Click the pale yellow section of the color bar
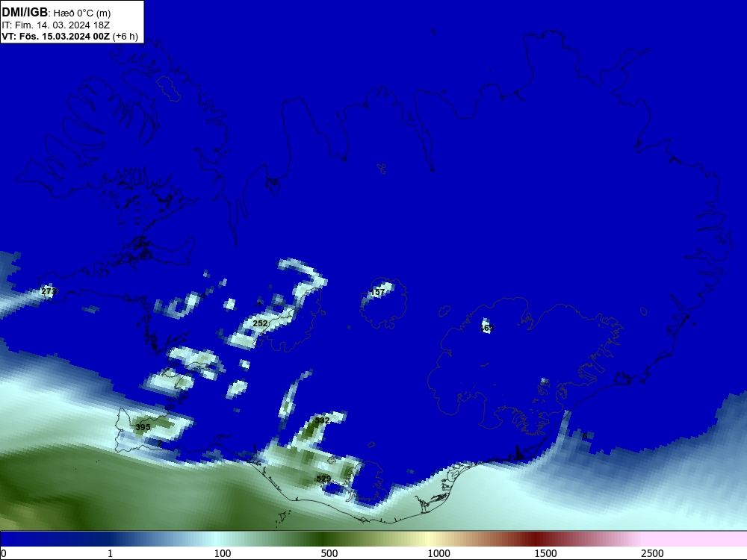The height and width of the screenshot is (560, 747). (428, 539)
